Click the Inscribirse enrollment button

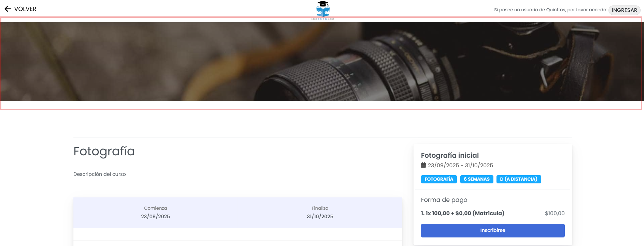coord(492,230)
